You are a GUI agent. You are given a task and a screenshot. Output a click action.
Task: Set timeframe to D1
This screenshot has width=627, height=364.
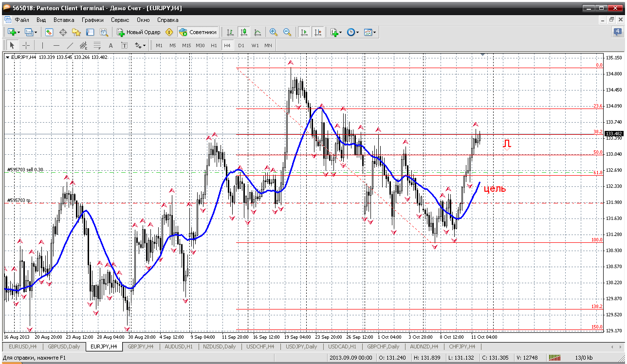[241, 45]
